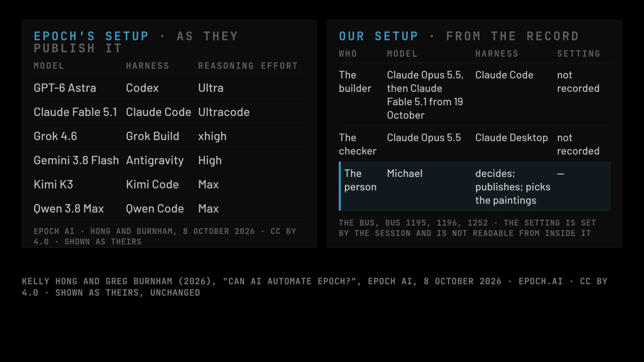
Task: Click the 'Michael' cell
Action: pyautogui.click(x=405, y=173)
